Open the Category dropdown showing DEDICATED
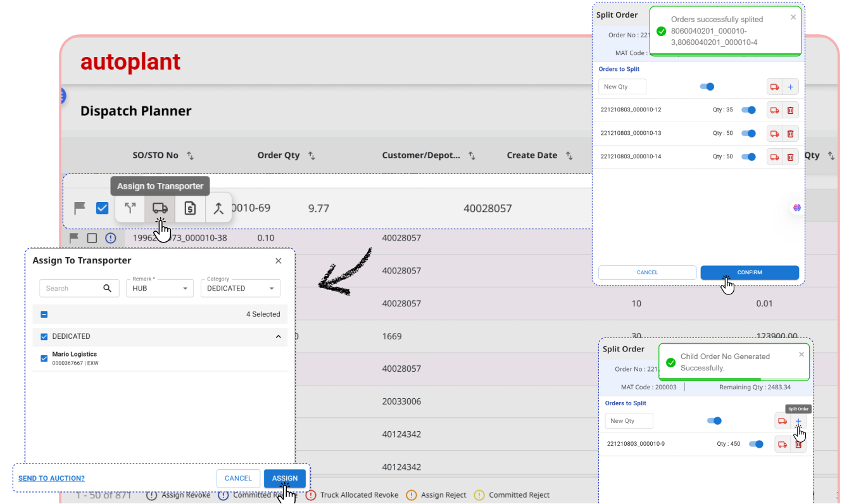 click(240, 288)
